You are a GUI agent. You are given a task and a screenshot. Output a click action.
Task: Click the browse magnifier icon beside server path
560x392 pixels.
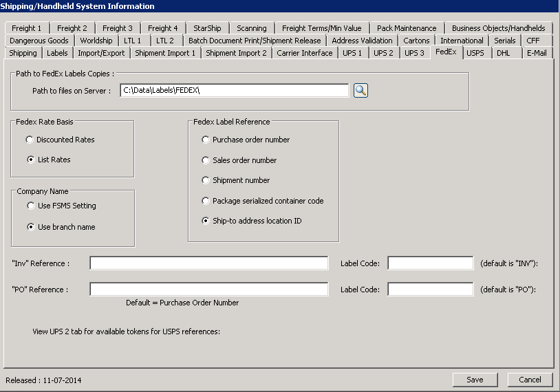coord(361,91)
